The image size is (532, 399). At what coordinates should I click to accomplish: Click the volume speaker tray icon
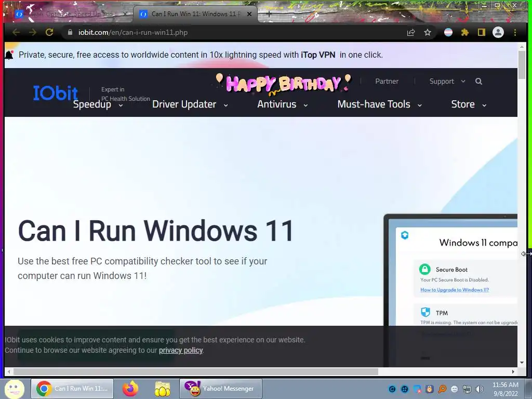[480, 389]
